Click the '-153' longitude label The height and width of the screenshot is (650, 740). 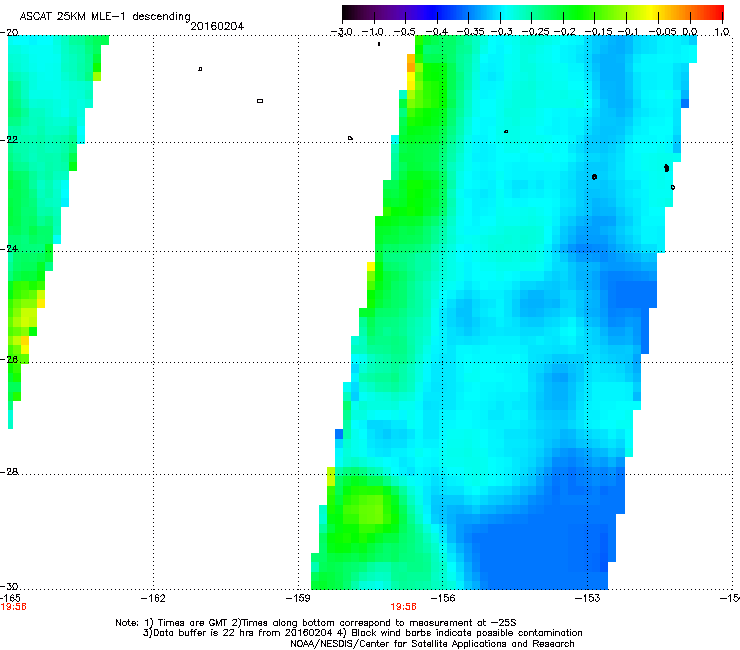588,598
